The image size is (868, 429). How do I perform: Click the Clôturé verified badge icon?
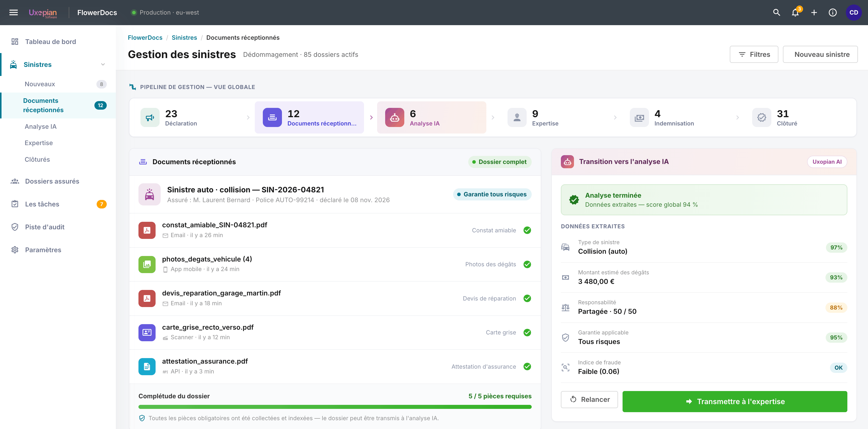click(x=761, y=117)
